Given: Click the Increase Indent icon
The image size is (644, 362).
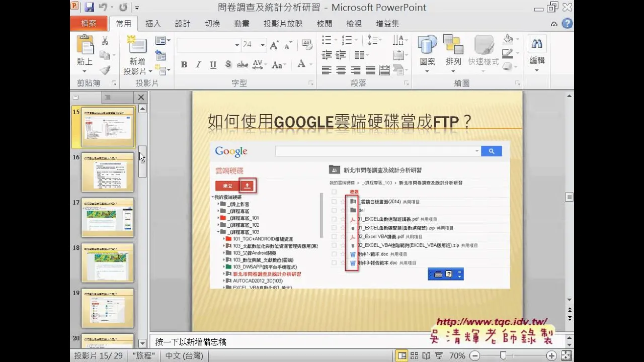Looking at the screenshot, I should (341, 55).
